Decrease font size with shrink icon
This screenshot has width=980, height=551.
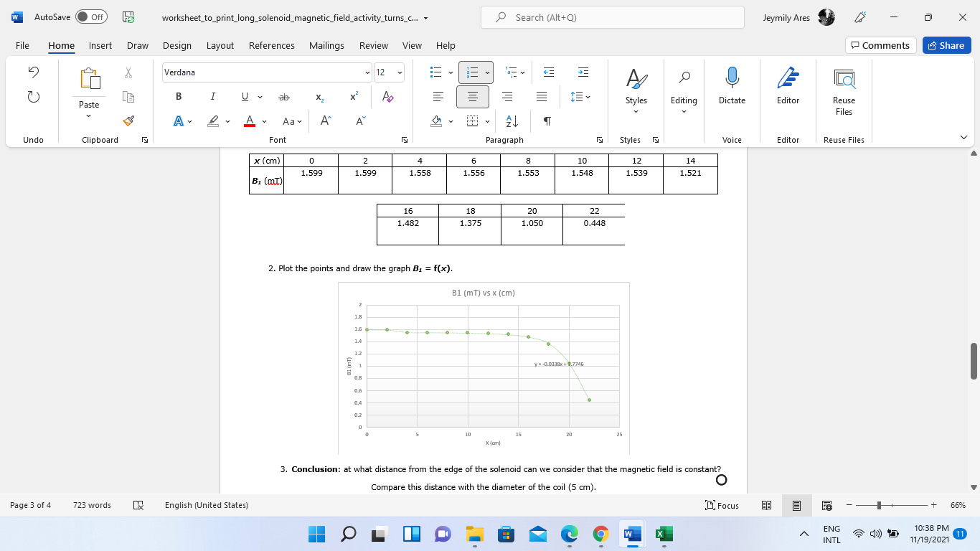pyautogui.click(x=360, y=121)
